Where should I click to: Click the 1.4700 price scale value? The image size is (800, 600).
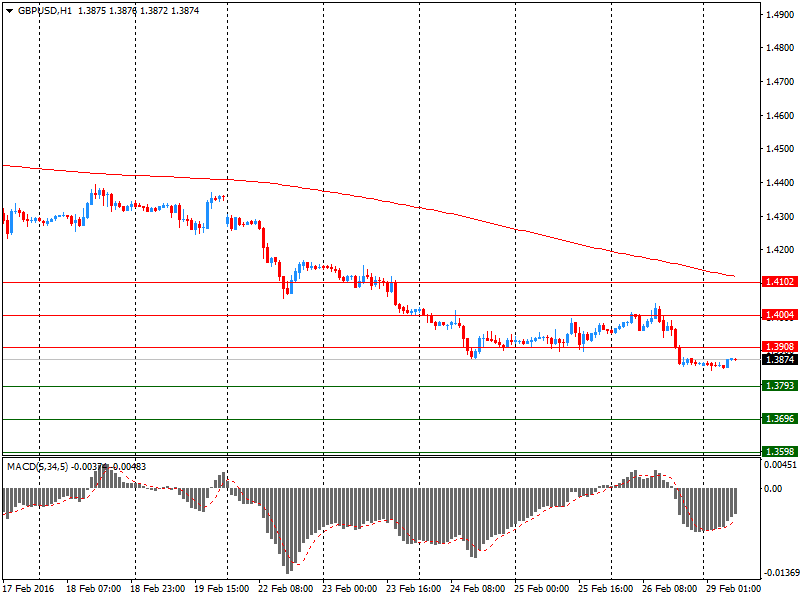pos(780,82)
